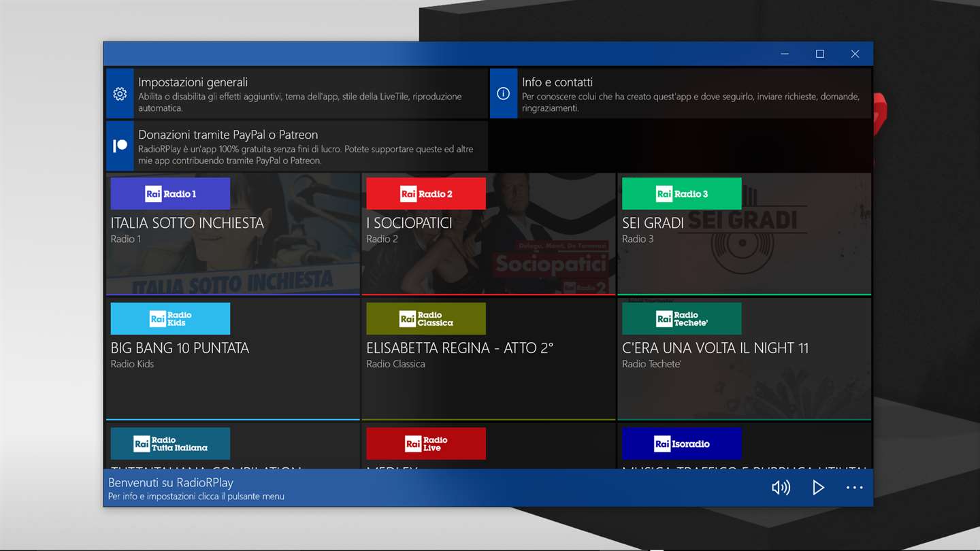Screen dimensions: 980x551
Task: Select BIG BANG 10 PUNTATA title
Action: (x=180, y=348)
